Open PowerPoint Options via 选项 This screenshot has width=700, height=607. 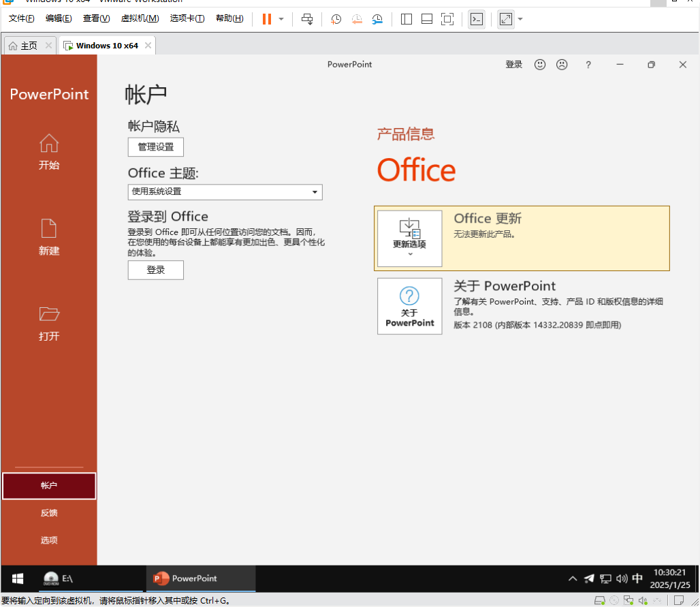(x=48, y=540)
